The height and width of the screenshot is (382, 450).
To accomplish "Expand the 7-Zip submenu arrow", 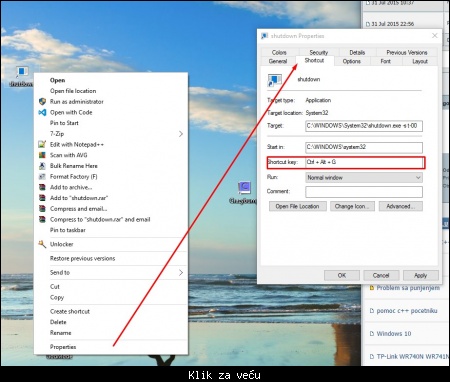I will pos(181,134).
